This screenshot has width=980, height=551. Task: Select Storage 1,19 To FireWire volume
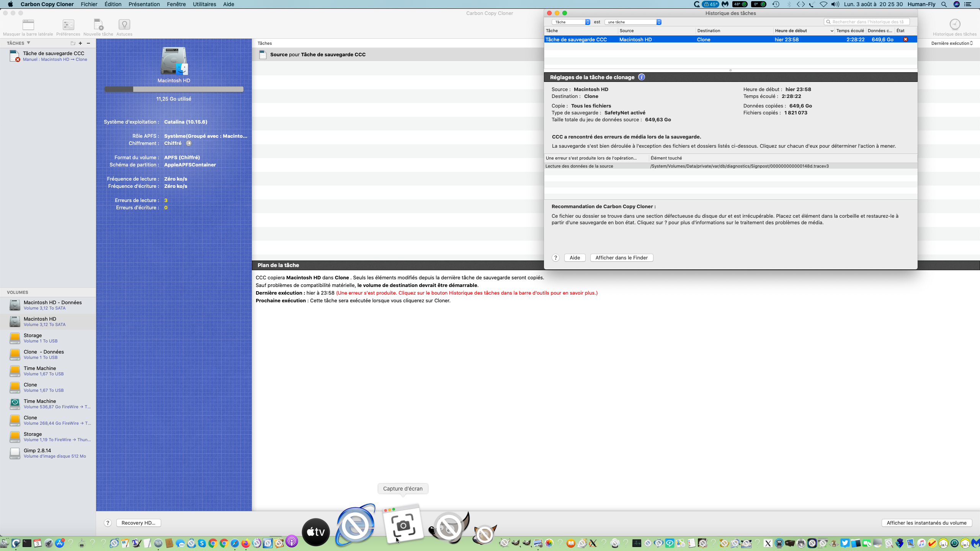coord(48,437)
